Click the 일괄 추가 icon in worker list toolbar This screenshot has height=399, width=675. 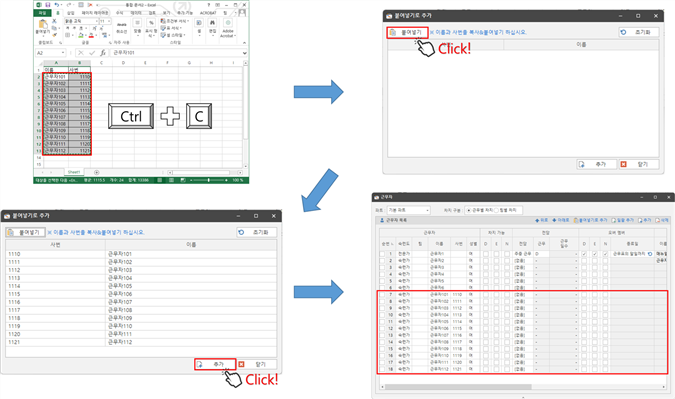click(614, 220)
